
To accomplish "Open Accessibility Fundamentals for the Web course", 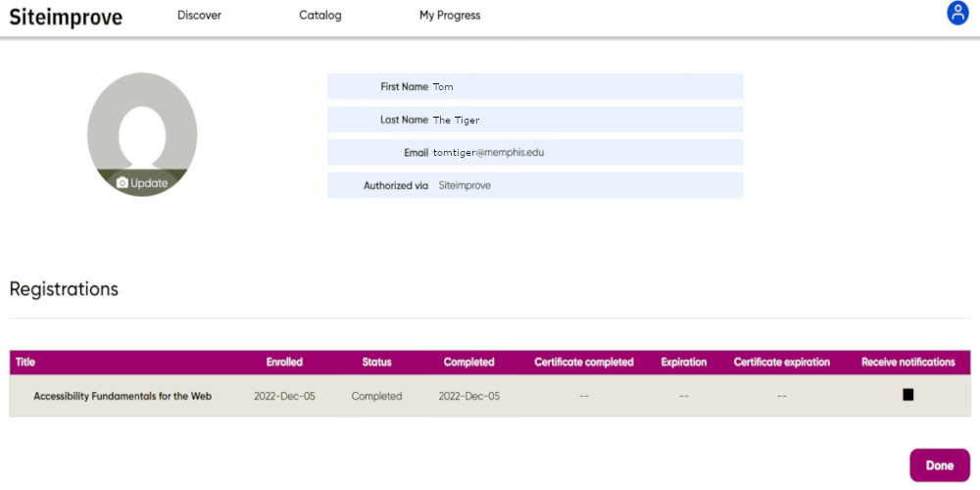I will click(122, 397).
